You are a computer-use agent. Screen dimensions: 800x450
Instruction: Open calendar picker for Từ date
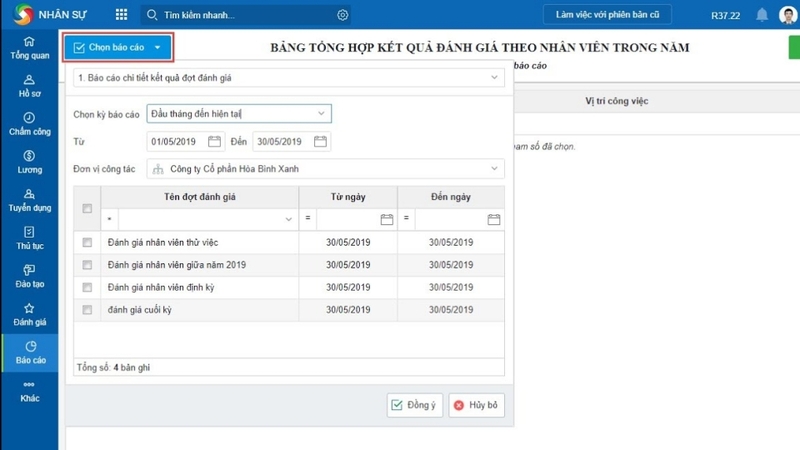(214, 141)
